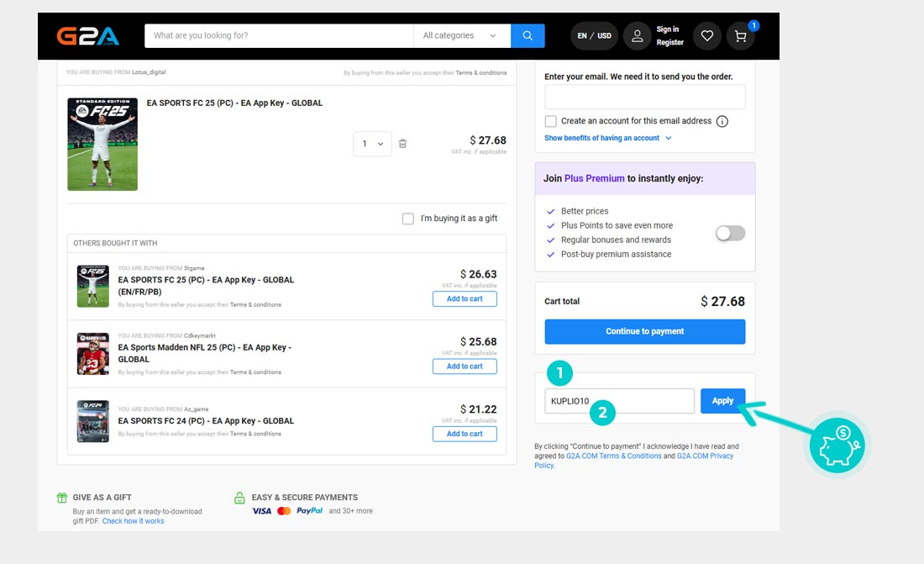Viewport: 924px width, 564px height.
Task: Open the All categories dropdown
Action: point(462,36)
